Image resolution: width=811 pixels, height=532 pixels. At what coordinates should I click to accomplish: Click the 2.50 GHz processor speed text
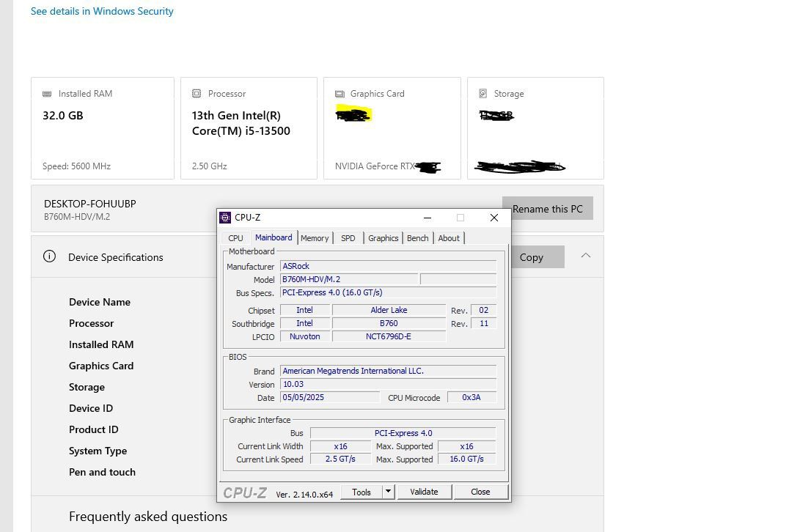click(x=210, y=166)
